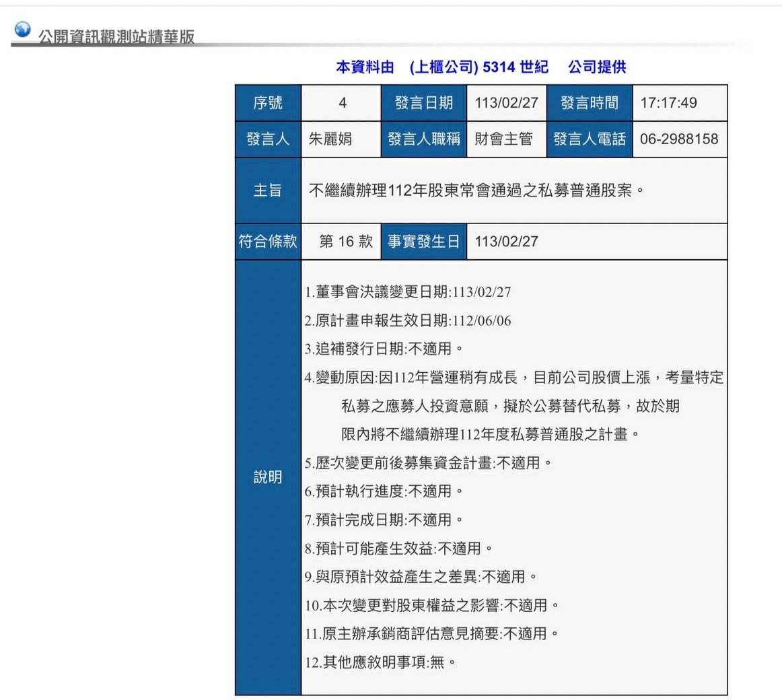Click the 公開資訊觀測站精華版 page title
782x700 pixels.
[x=116, y=36]
